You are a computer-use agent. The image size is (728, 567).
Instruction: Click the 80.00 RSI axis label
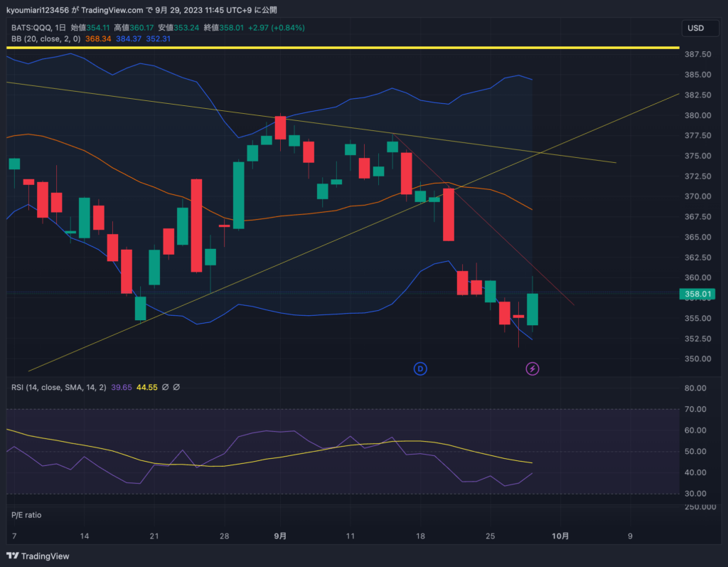pyautogui.click(x=695, y=388)
